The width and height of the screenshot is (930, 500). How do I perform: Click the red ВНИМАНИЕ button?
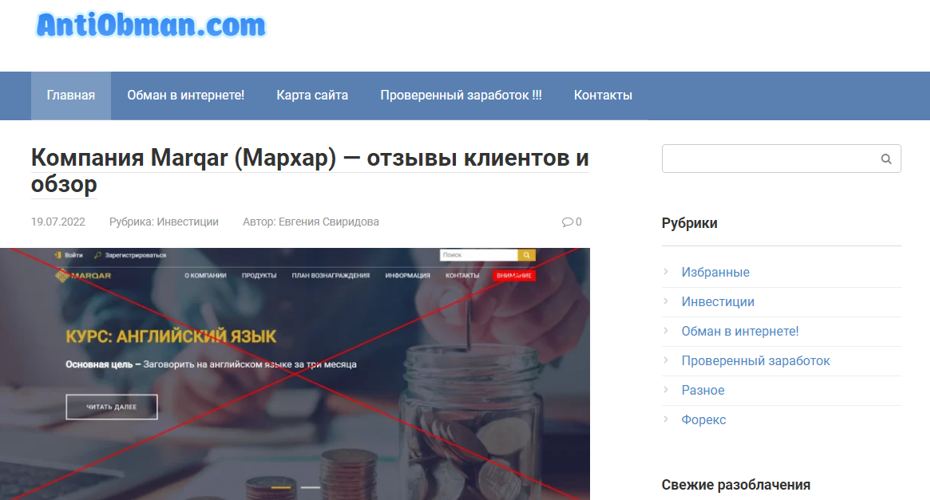tap(514, 275)
